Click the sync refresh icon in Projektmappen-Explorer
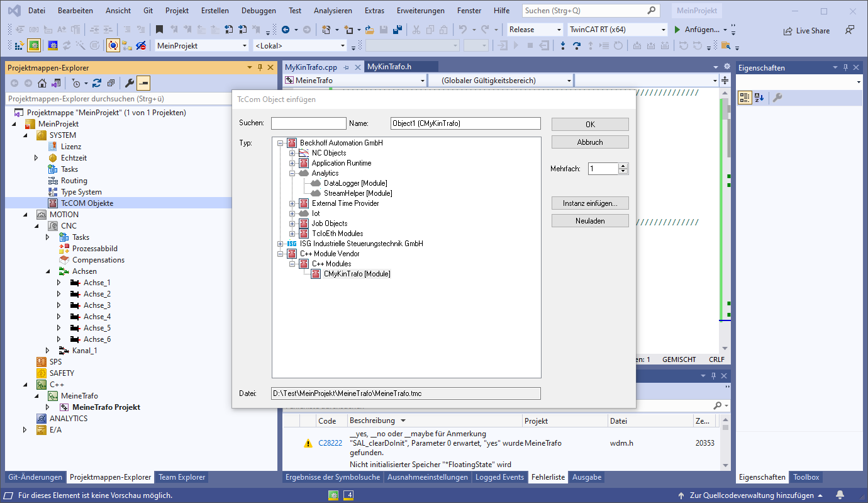The height and width of the screenshot is (503, 868). click(96, 83)
